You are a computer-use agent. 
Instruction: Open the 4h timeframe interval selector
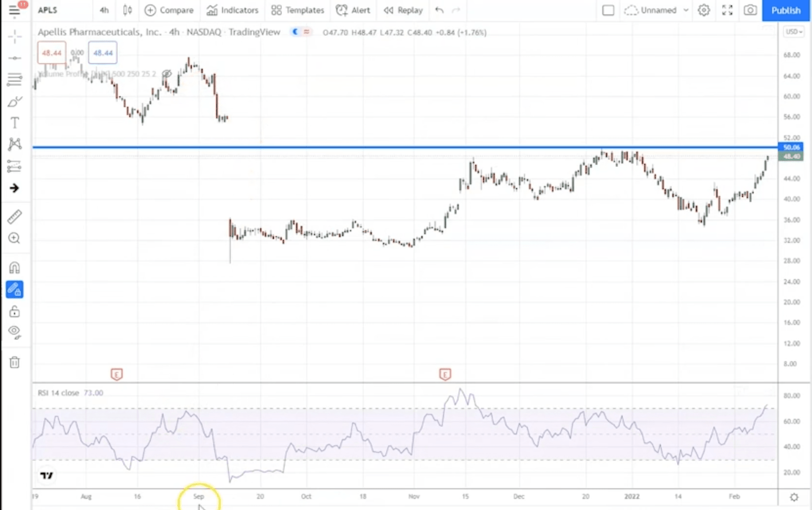click(x=104, y=10)
